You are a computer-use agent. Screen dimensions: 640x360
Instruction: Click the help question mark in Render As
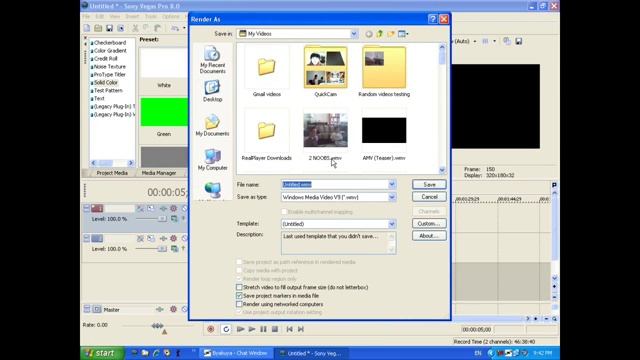433,19
